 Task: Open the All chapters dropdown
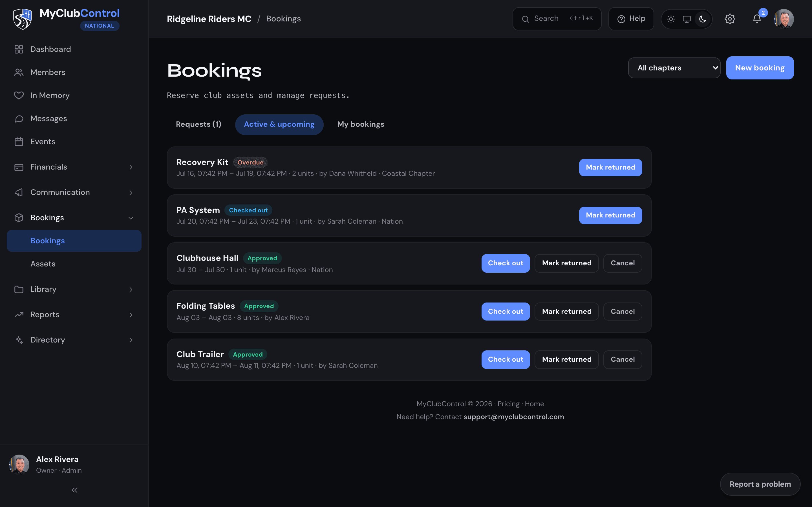674,68
